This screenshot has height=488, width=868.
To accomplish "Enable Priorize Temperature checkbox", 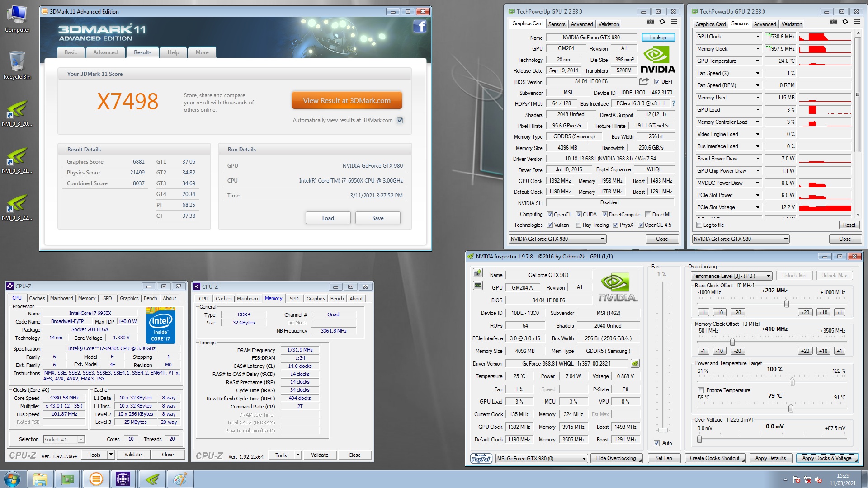I will 701,390.
